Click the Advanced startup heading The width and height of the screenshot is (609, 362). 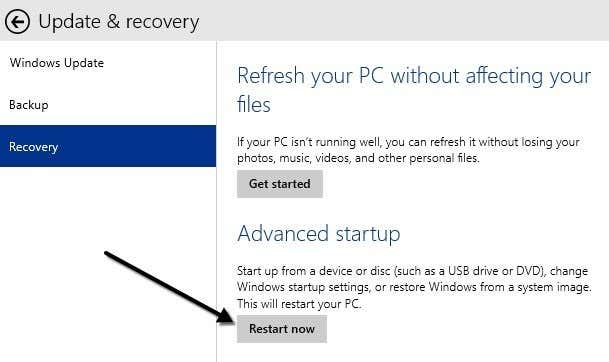pyautogui.click(x=318, y=234)
